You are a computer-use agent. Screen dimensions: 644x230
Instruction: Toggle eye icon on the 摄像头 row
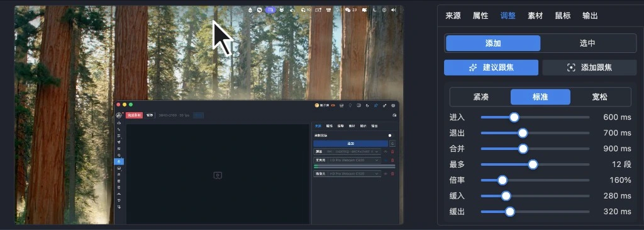(386, 174)
